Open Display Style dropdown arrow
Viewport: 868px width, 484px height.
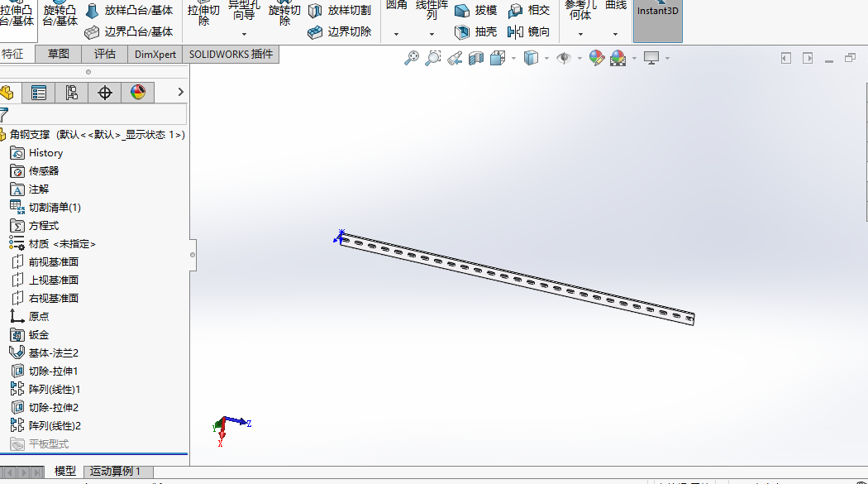click(546, 58)
